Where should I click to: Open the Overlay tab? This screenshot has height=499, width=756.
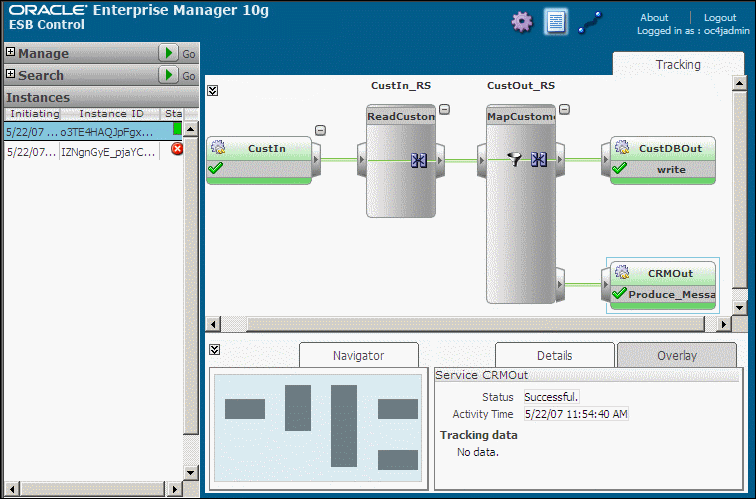coord(677,355)
